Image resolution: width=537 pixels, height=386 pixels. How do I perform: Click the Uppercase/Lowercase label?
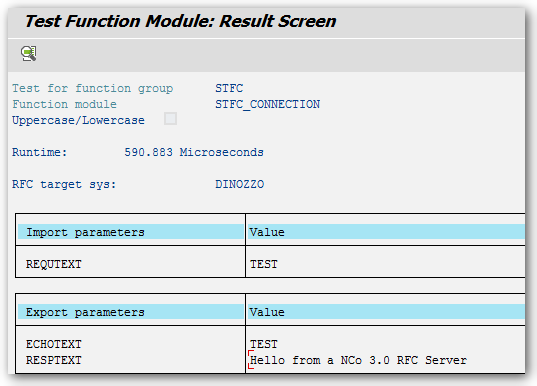coord(78,120)
